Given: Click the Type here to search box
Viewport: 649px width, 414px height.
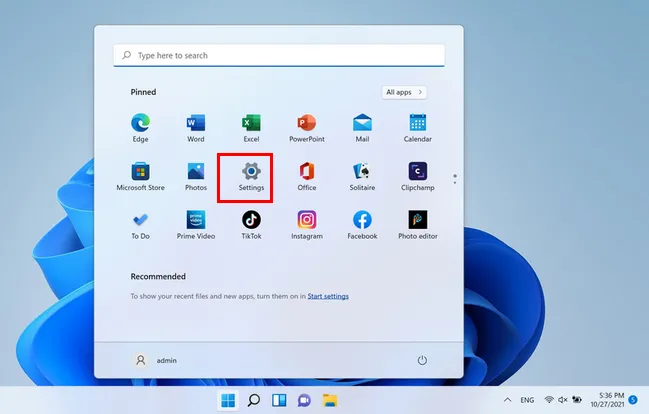Looking at the screenshot, I should (279, 55).
